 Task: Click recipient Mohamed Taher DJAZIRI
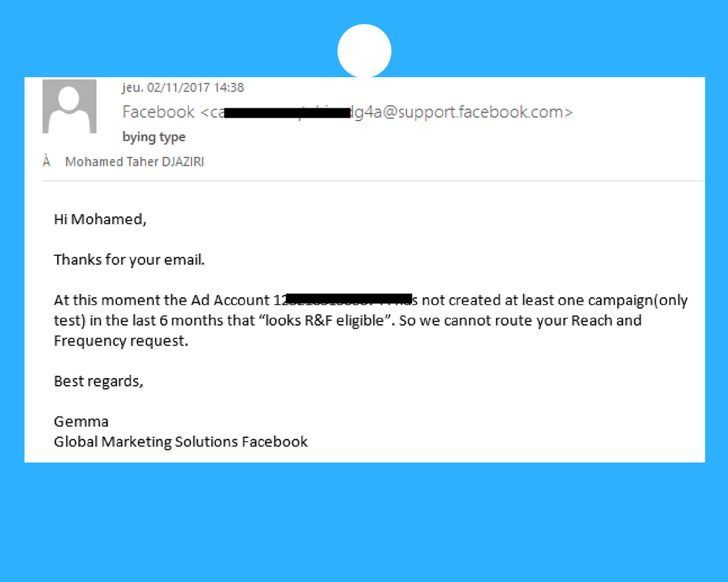(134, 162)
